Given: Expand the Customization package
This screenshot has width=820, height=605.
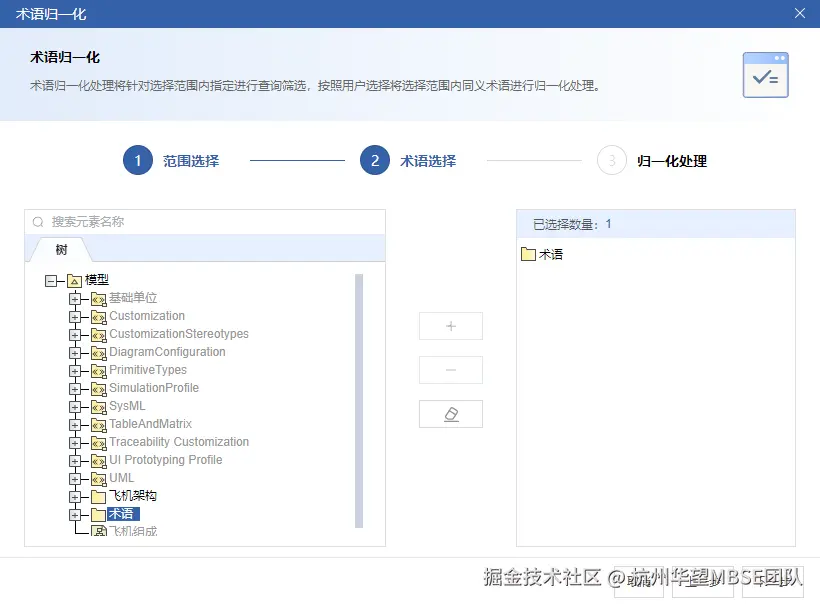Looking at the screenshot, I should [75, 317].
